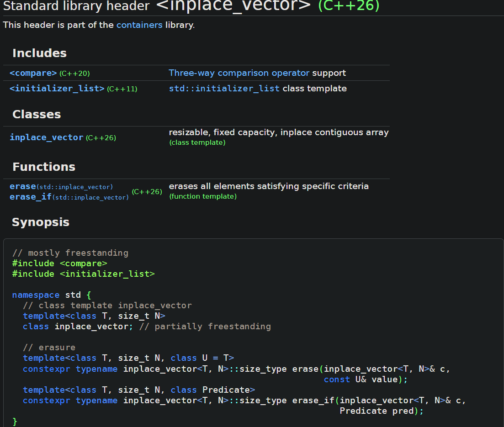Click 'Predicate pred);' code line
This screenshot has height=427, width=504.
click(x=382, y=411)
